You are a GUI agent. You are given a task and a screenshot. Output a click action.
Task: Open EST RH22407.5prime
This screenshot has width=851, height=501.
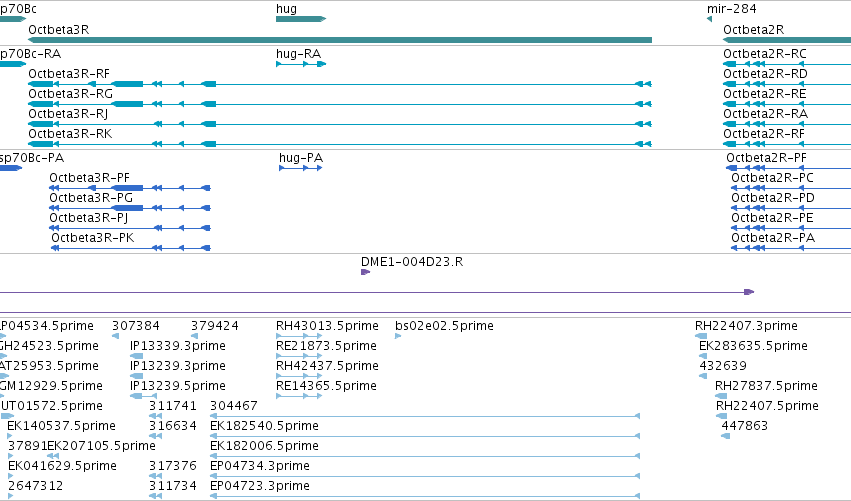(767, 407)
